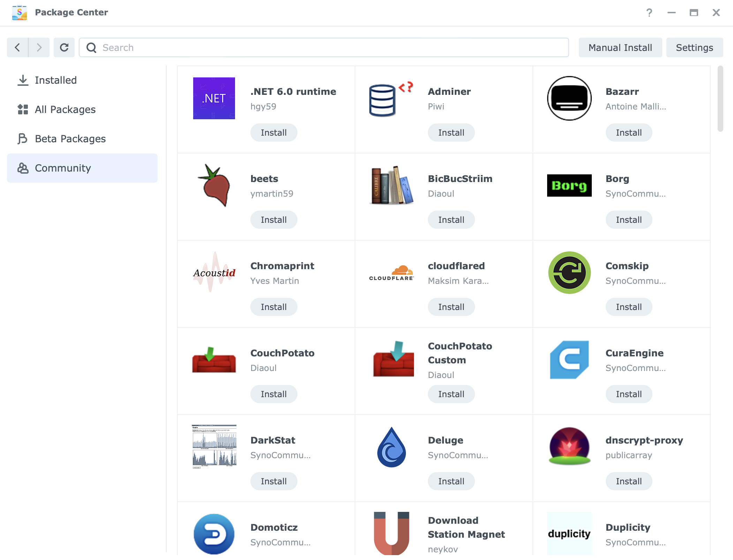Click the CuraEngine blue C icon
Viewport: 733px width, 560px height.
[x=569, y=360]
